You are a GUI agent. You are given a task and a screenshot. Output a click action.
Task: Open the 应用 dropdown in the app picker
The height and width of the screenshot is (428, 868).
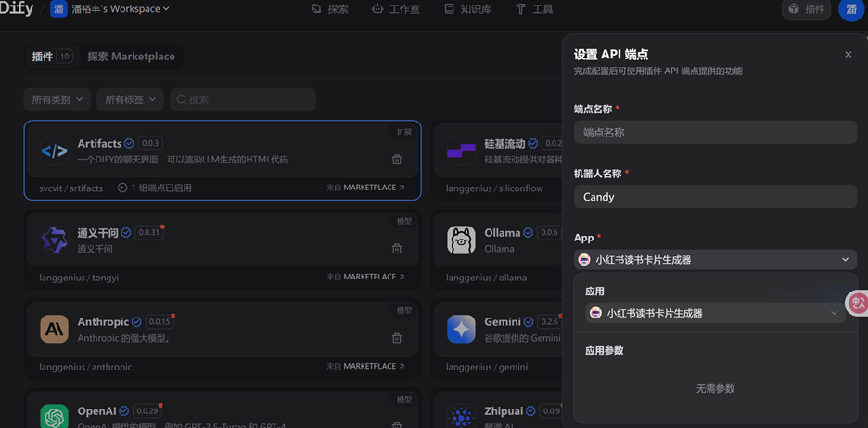(715, 313)
